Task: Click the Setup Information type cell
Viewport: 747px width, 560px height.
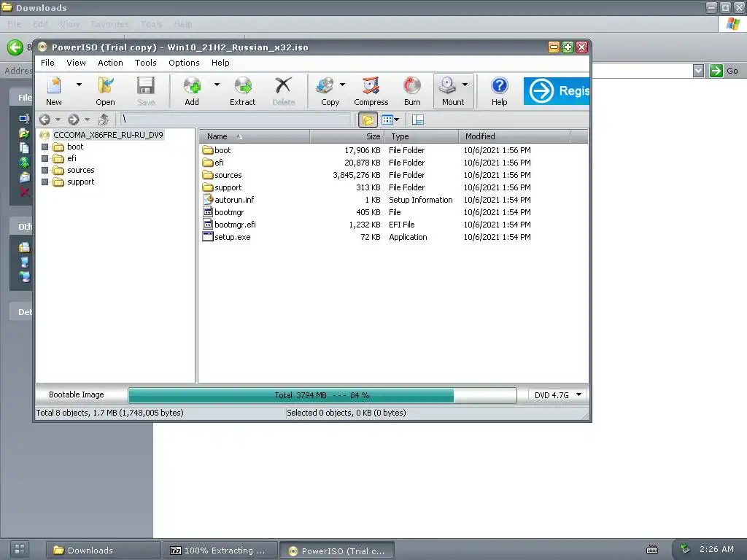Action: (421, 200)
